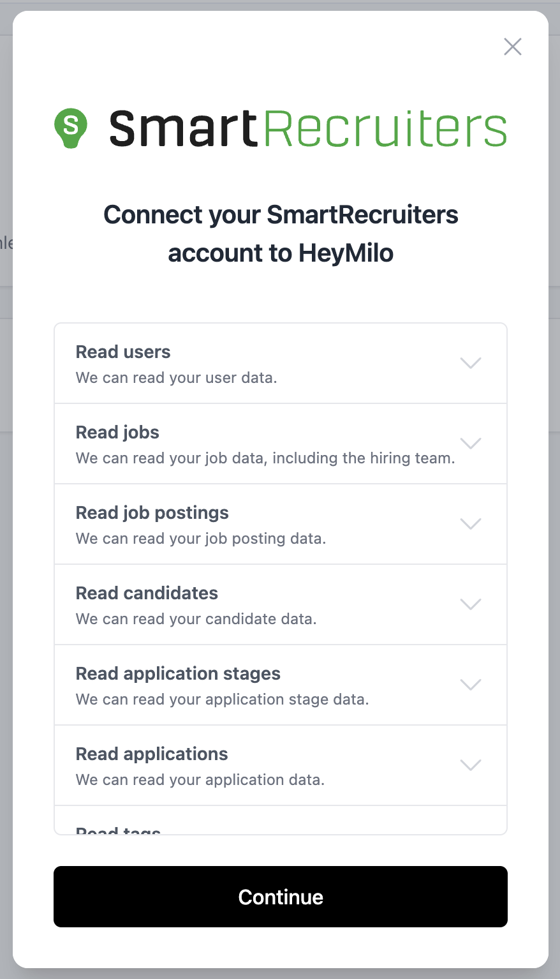Select the Read jobs title text
Viewport: 560px width, 979px height.
click(x=117, y=432)
